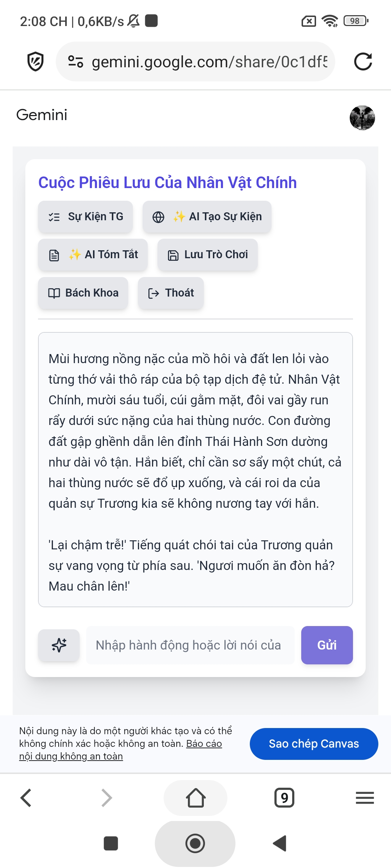
Task: Send message with Gửi button
Action: click(x=327, y=645)
